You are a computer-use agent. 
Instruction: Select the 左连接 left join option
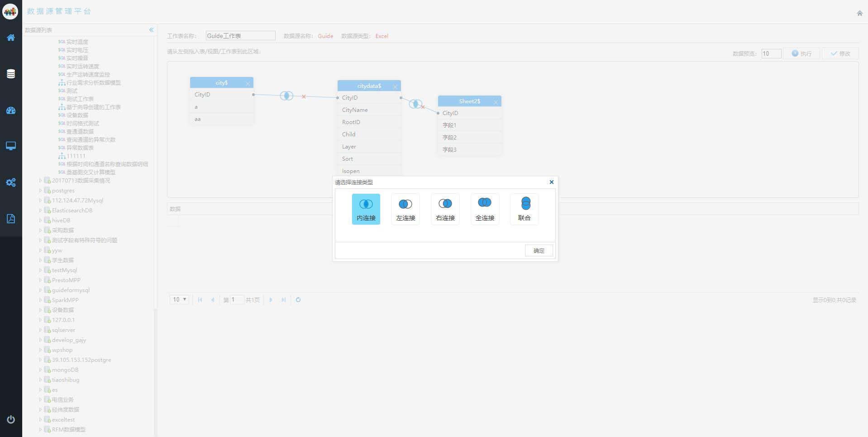pos(405,209)
